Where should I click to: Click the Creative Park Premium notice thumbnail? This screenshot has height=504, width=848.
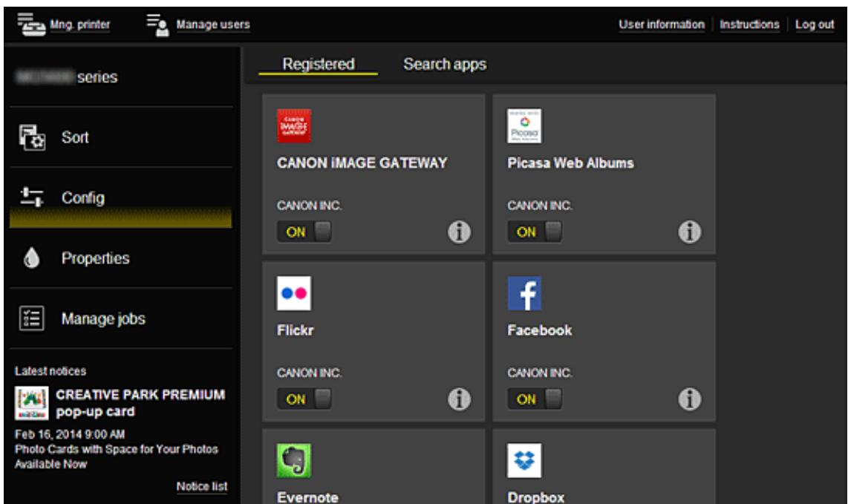click(31, 403)
